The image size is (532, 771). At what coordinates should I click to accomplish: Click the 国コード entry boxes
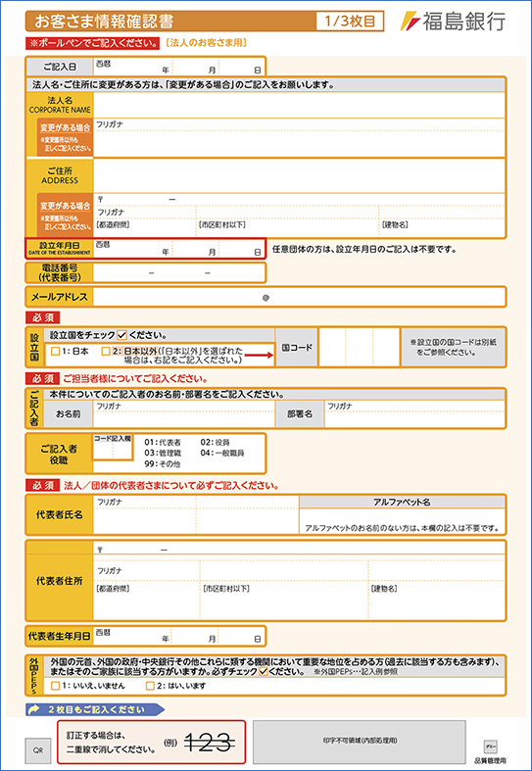point(359,347)
